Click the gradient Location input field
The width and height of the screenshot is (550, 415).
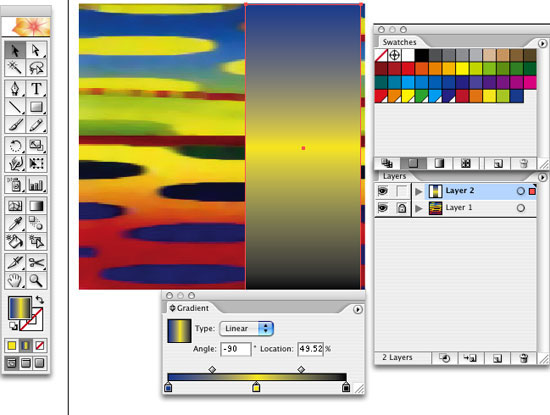pos(310,349)
